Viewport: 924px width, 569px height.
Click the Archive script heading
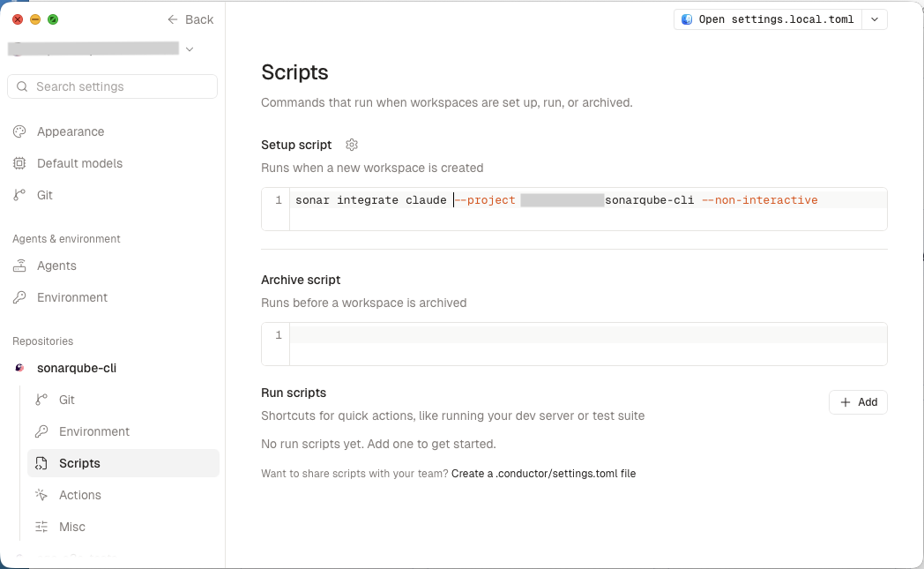(x=301, y=280)
